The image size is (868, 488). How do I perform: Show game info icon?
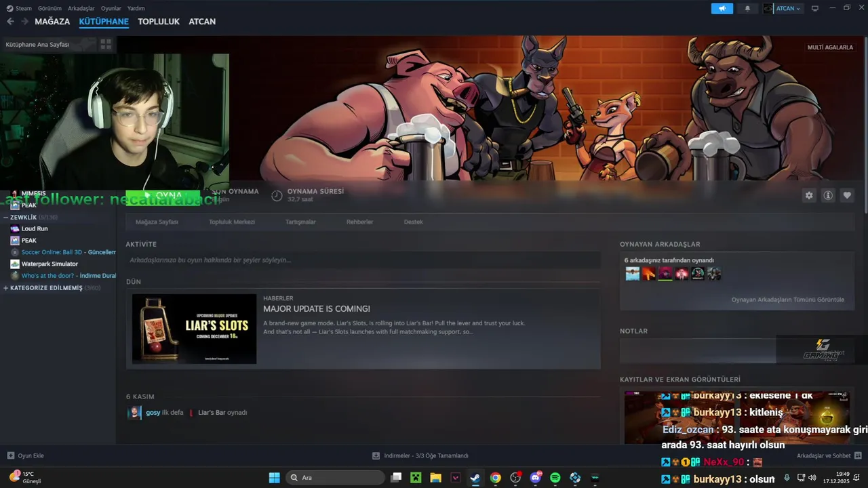[x=828, y=195]
